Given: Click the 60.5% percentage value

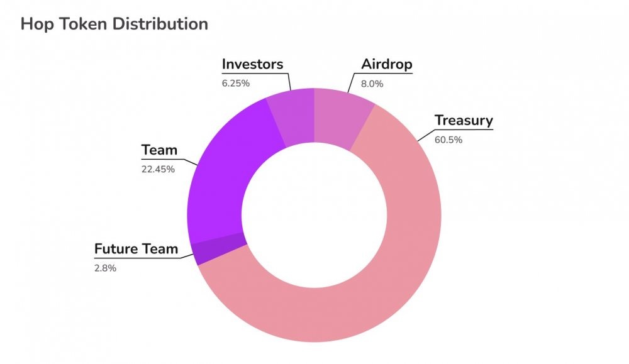Looking at the screenshot, I should [x=448, y=140].
